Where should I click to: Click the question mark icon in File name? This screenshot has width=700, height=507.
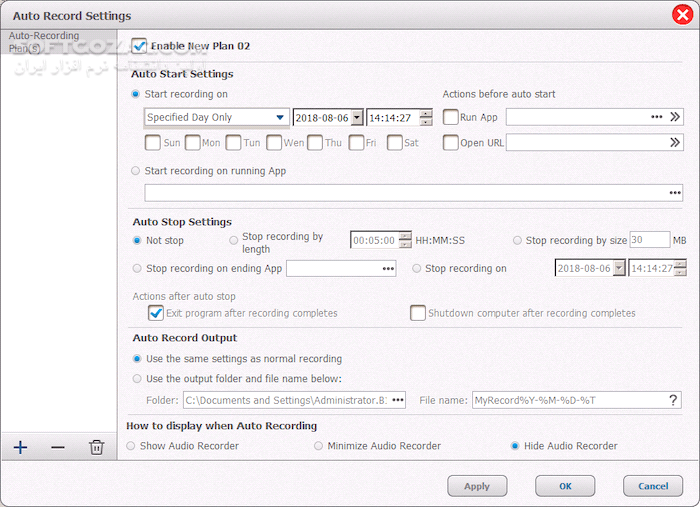click(673, 400)
